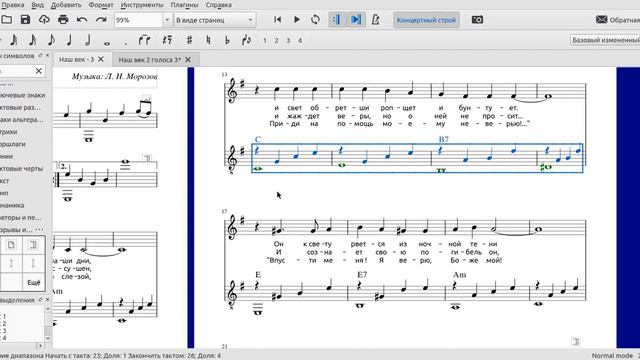The height and width of the screenshot is (360, 640).
Task: Toggle loop playback
Action: [315, 20]
